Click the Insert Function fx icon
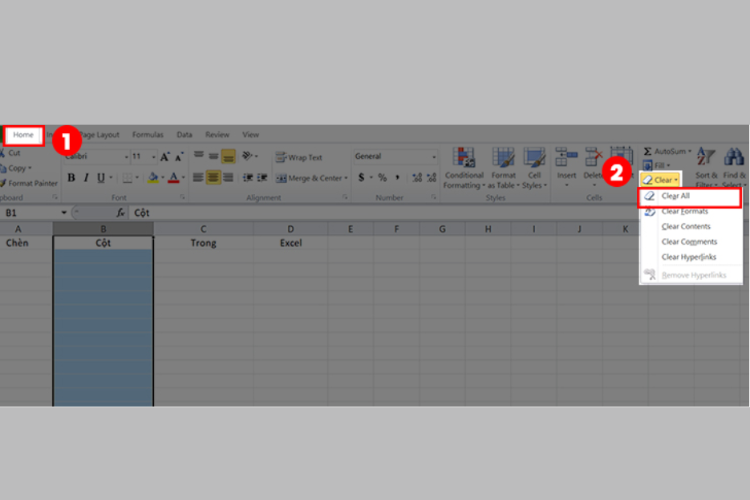This screenshot has height=500, width=750. click(121, 213)
